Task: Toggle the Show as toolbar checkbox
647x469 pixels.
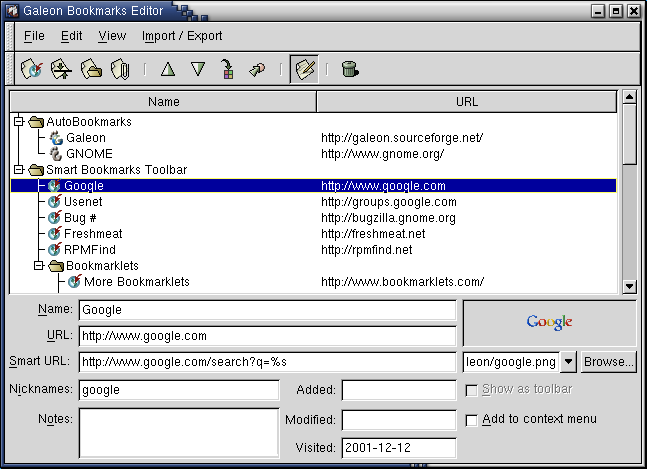Action: (x=471, y=390)
